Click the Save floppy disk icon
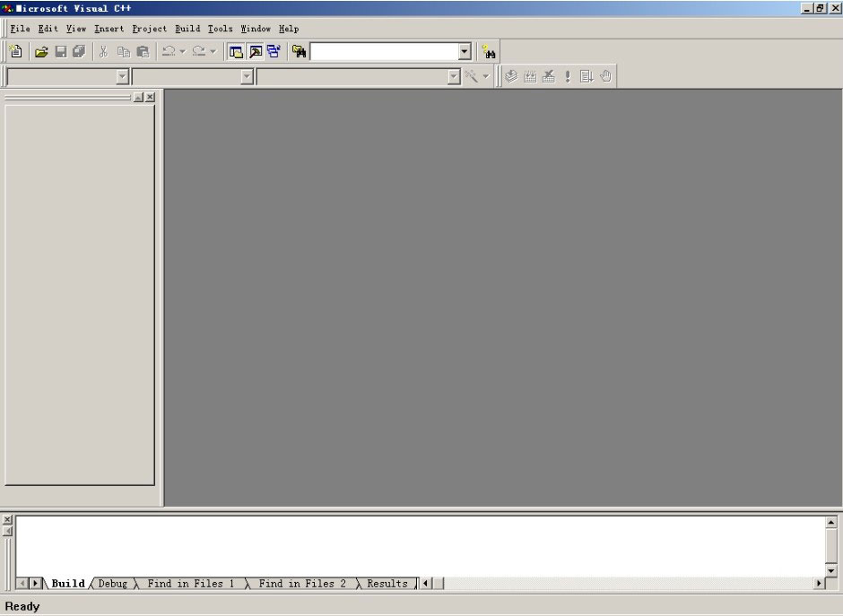843x616 pixels. tap(61, 52)
